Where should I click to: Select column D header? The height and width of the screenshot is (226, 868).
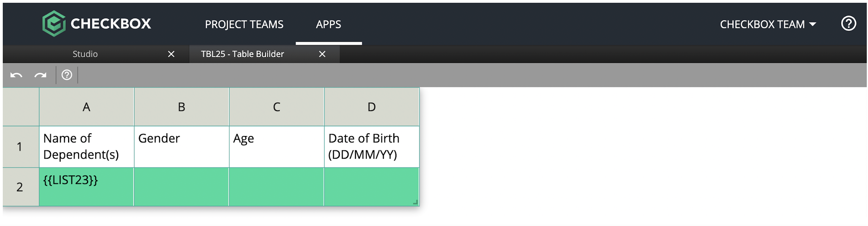pos(371,107)
